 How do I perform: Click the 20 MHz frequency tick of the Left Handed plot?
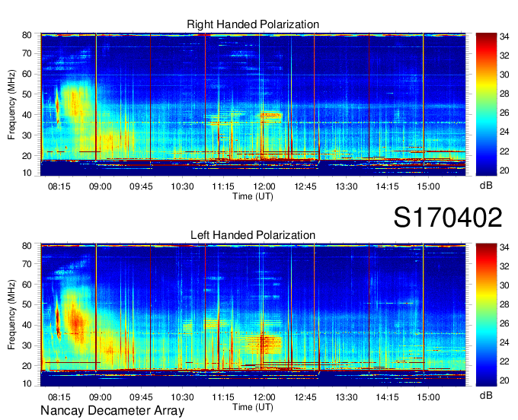coord(27,365)
